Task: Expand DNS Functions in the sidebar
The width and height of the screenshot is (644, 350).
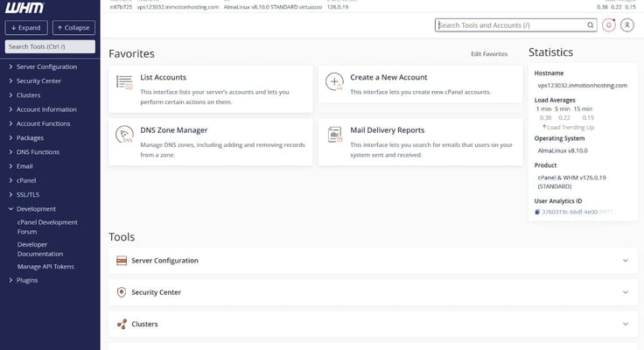Action: (x=10, y=152)
